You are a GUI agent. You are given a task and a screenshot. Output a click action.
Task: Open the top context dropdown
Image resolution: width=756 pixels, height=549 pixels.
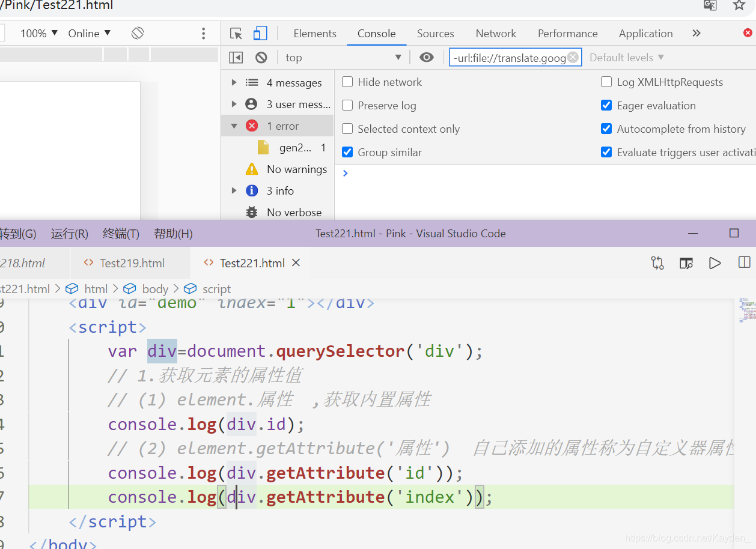point(343,58)
